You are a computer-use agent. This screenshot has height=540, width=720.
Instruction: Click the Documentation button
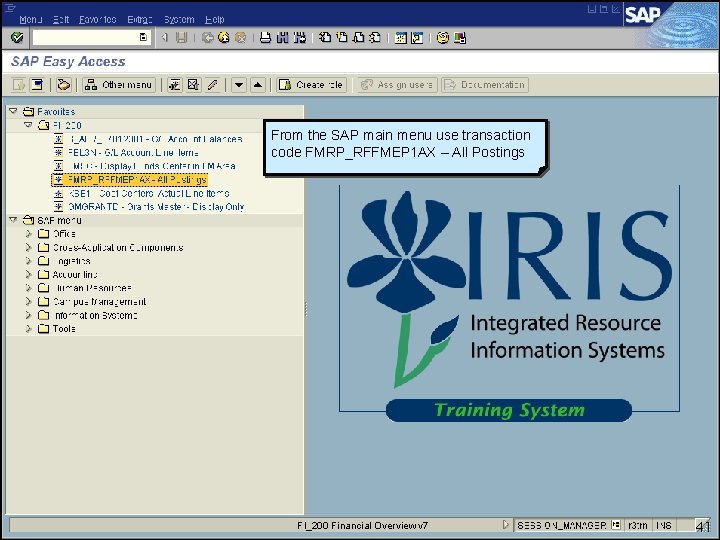(485, 84)
